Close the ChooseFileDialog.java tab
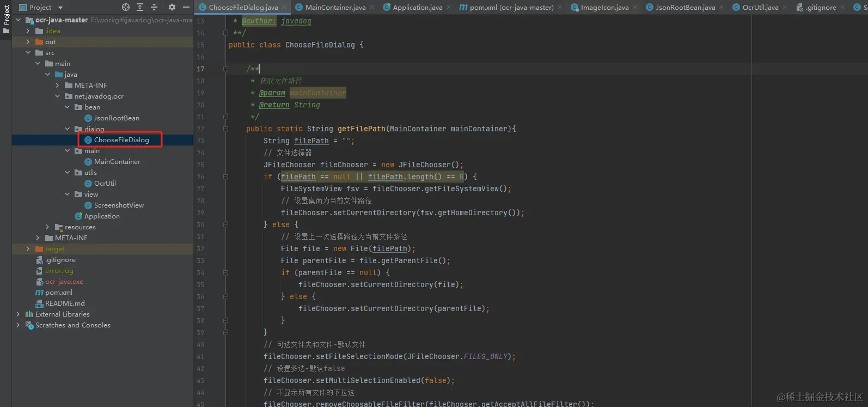The height and width of the screenshot is (407, 868). click(284, 8)
